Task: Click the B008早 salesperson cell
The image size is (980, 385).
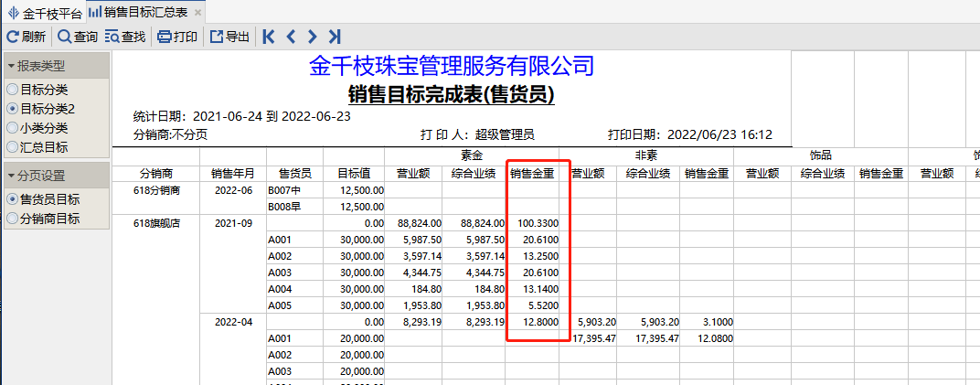Action: click(x=294, y=207)
